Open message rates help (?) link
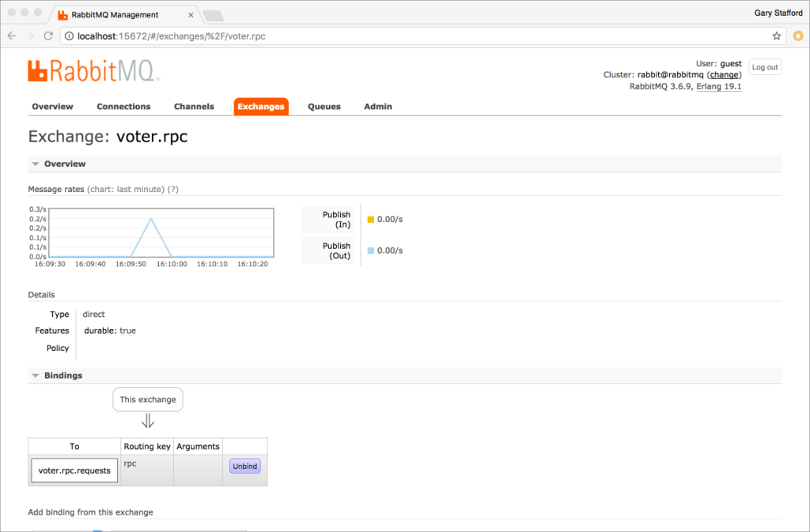 coord(173,190)
